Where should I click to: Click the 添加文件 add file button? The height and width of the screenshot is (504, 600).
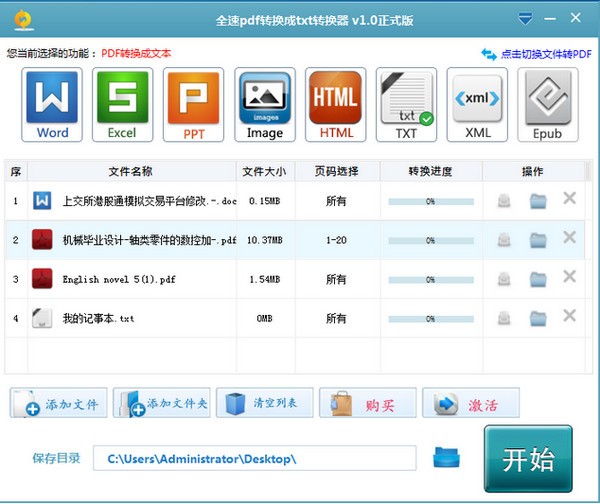click(58, 404)
